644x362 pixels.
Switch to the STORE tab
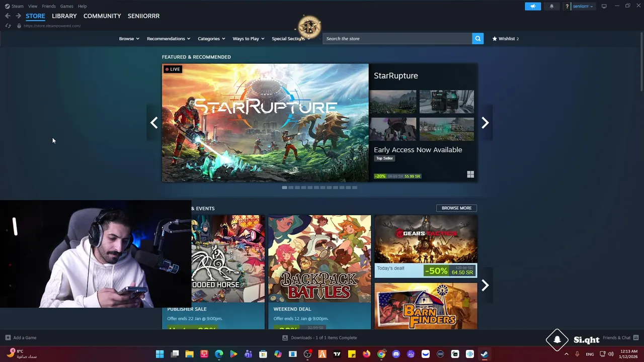[x=35, y=16]
